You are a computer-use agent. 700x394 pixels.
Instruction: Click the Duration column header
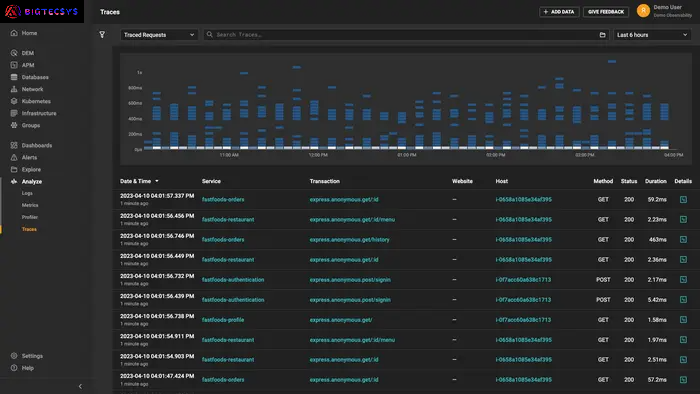click(655, 181)
